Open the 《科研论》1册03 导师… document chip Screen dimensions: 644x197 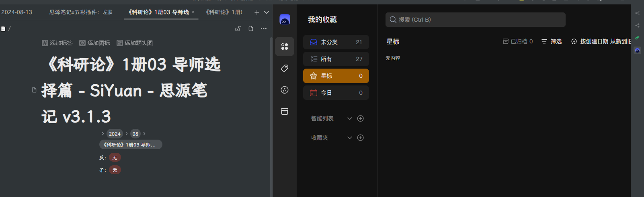point(131,144)
